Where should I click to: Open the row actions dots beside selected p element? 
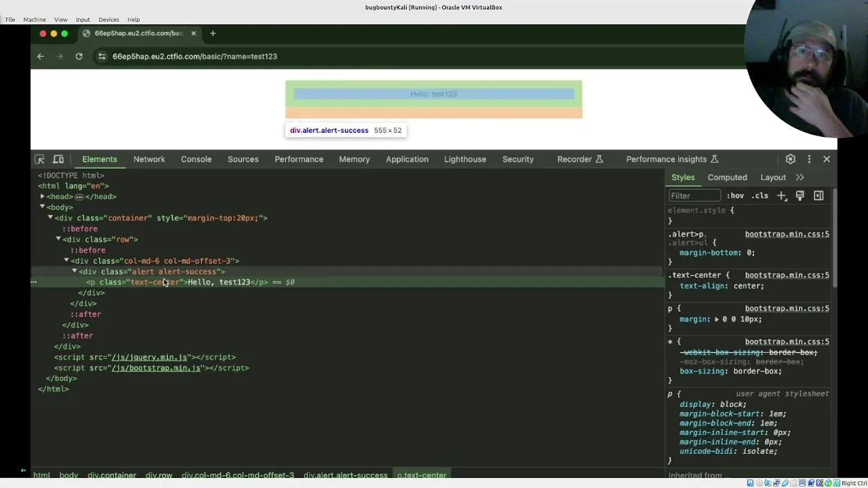33,282
